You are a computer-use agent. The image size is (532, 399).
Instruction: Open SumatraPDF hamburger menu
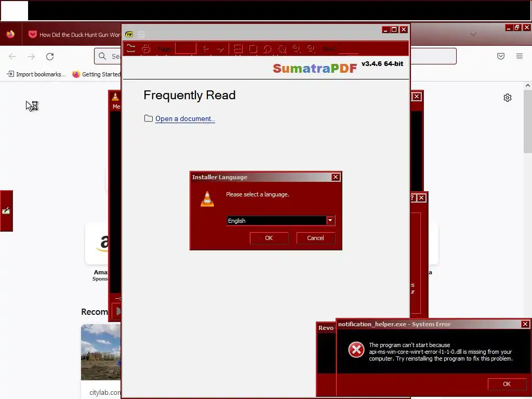141,34
